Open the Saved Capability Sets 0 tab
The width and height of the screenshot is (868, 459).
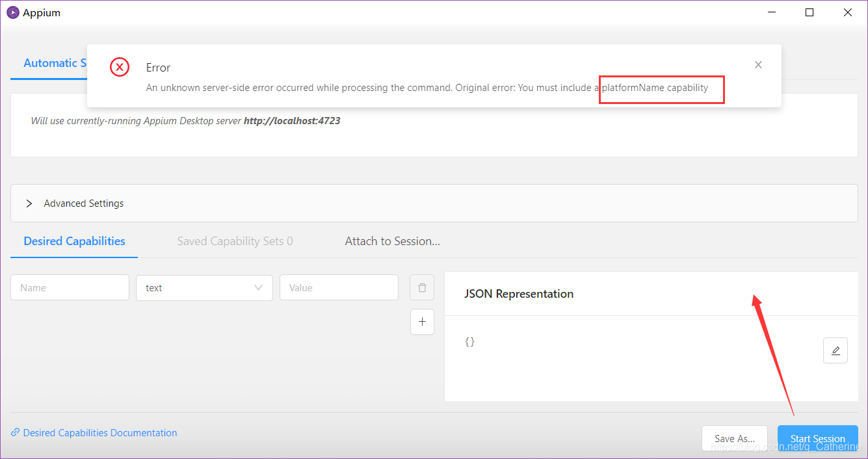tap(235, 241)
